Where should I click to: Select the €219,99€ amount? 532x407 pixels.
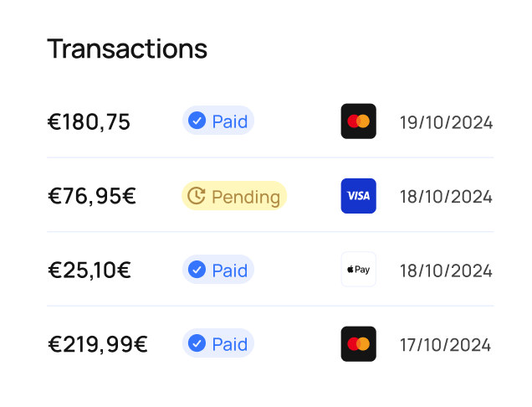(98, 344)
